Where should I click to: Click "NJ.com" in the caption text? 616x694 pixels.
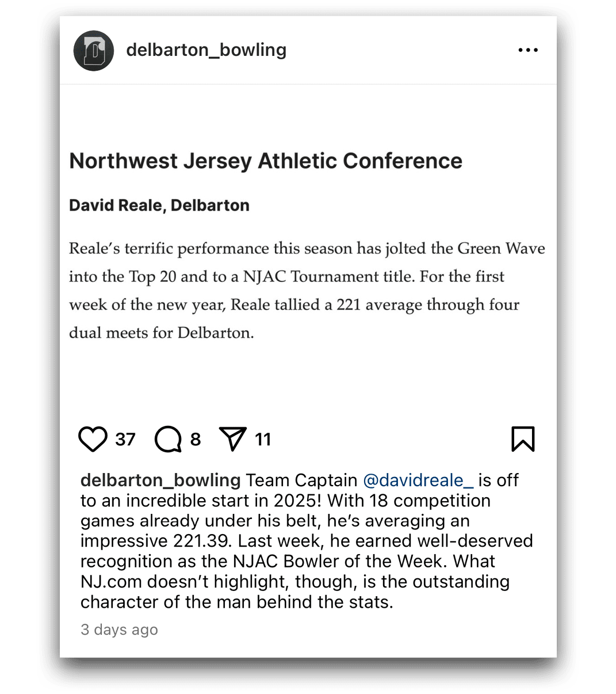click(111, 582)
